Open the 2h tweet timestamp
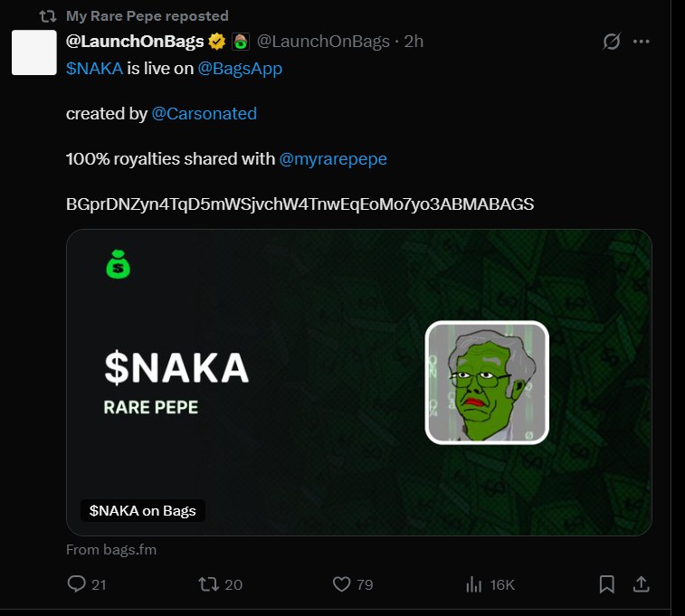The width and height of the screenshot is (685, 616). (x=414, y=42)
